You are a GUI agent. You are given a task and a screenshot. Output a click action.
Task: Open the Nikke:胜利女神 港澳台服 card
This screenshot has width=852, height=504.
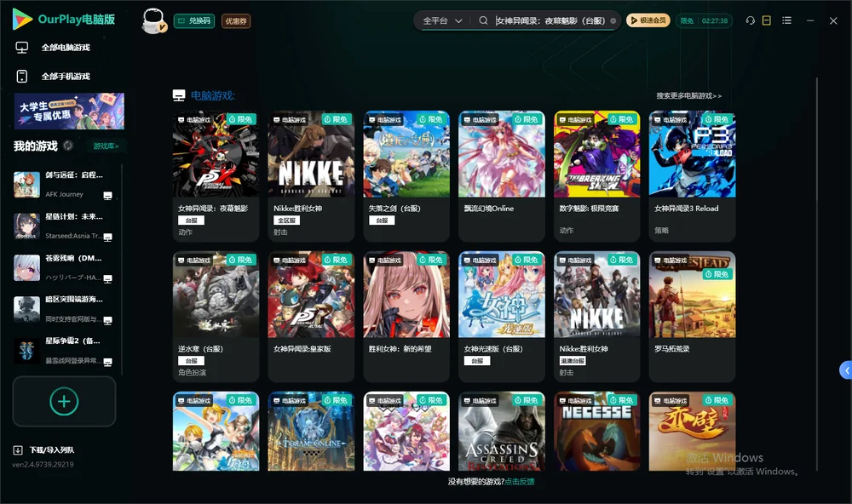[x=596, y=317]
